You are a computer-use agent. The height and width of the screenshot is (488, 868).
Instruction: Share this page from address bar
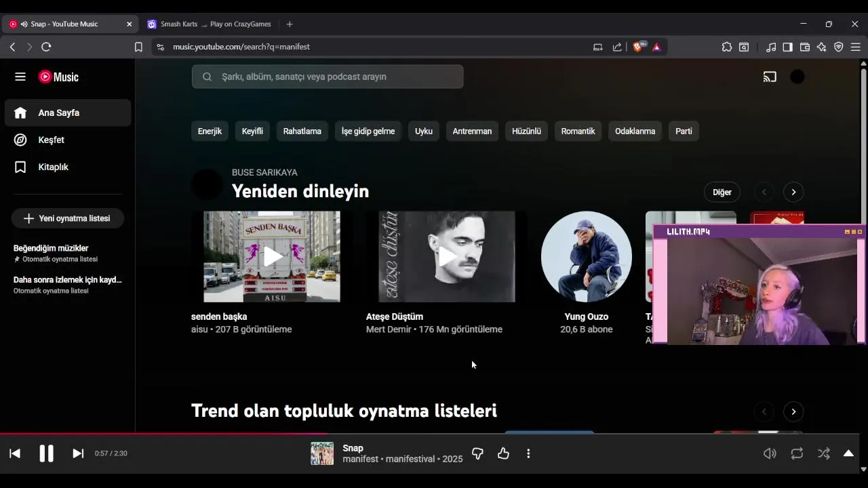[617, 47]
